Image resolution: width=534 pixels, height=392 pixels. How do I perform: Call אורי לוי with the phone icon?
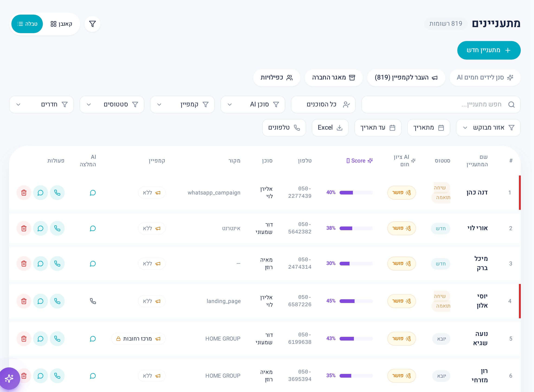(x=57, y=228)
